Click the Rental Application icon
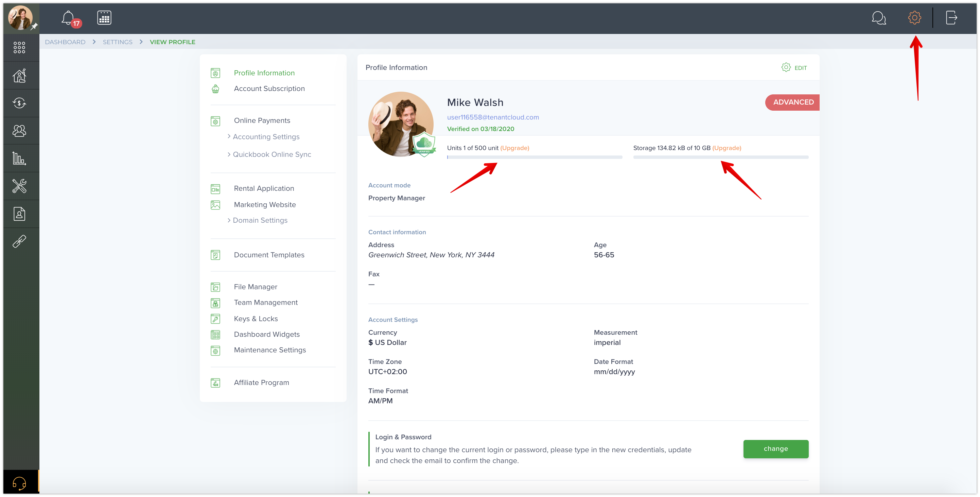Screen dimensions: 980x497 (x=215, y=189)
